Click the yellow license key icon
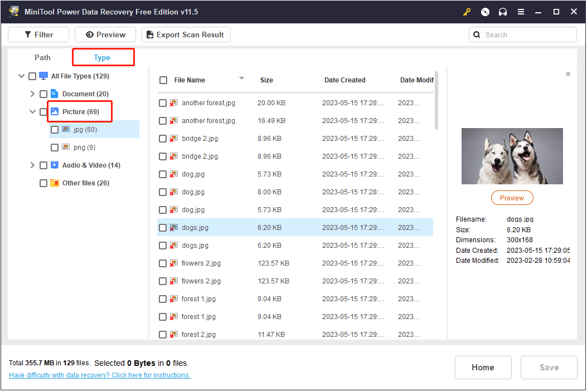Screen dimensions: 587x392 pos(467,11)
